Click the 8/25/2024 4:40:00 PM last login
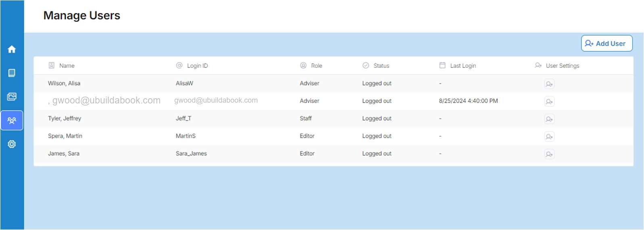This screenshot has width=644, height=230. [468, 101]
